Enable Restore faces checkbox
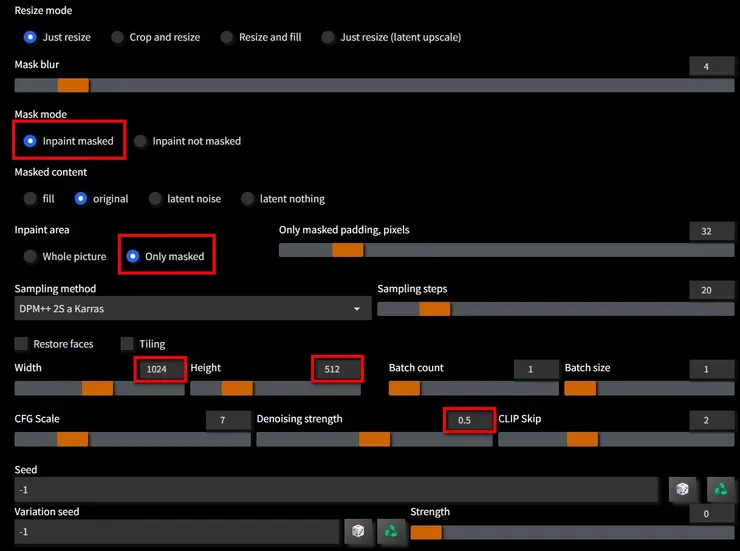 tap(21, 343)
